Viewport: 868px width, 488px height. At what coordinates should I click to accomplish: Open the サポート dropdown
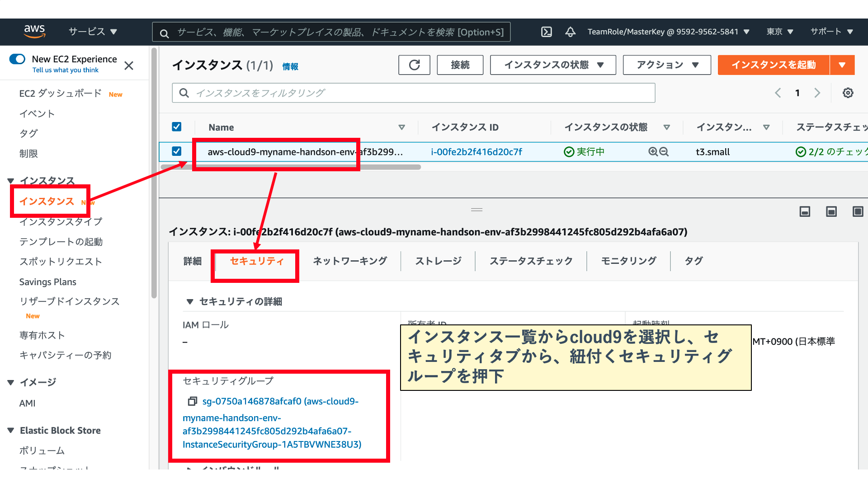[831, 32]
